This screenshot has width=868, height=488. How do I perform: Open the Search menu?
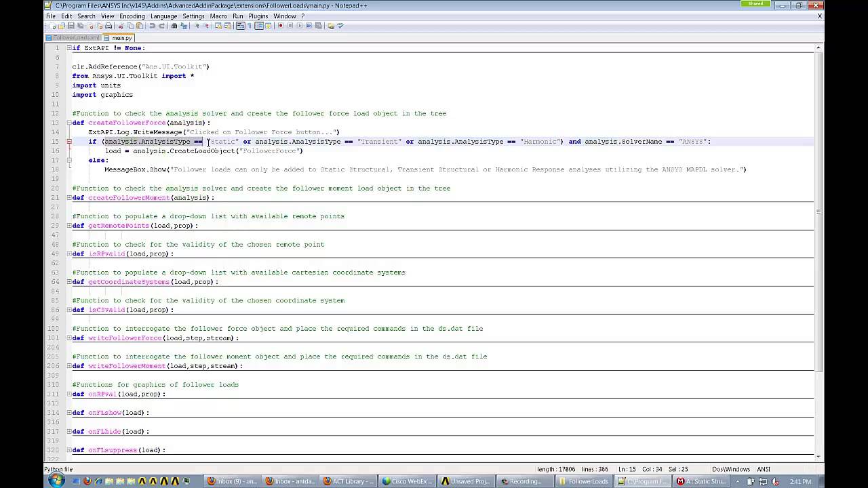86,16
